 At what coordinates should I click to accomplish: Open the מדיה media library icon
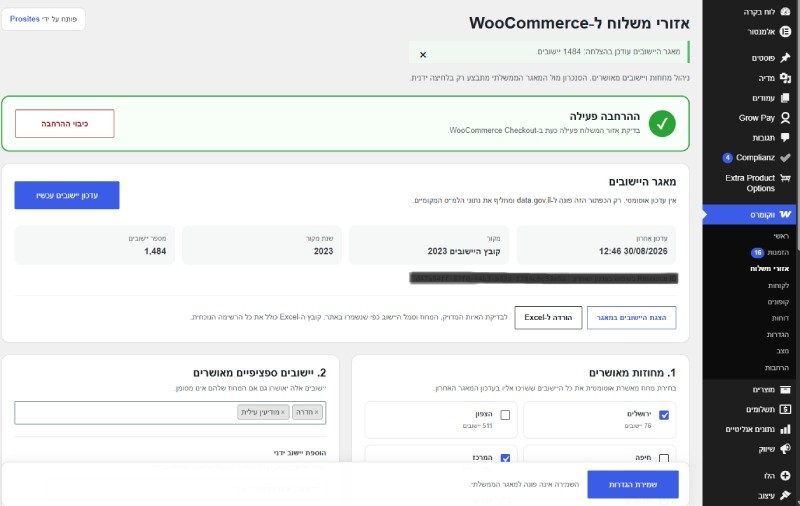click(785, 78)
